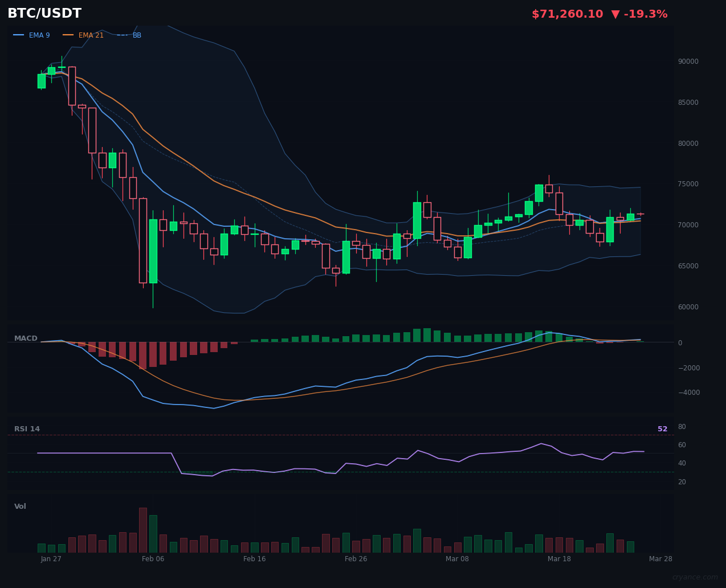
Task: Click the red down-arrow price indicator
Action: click(616, 14)
